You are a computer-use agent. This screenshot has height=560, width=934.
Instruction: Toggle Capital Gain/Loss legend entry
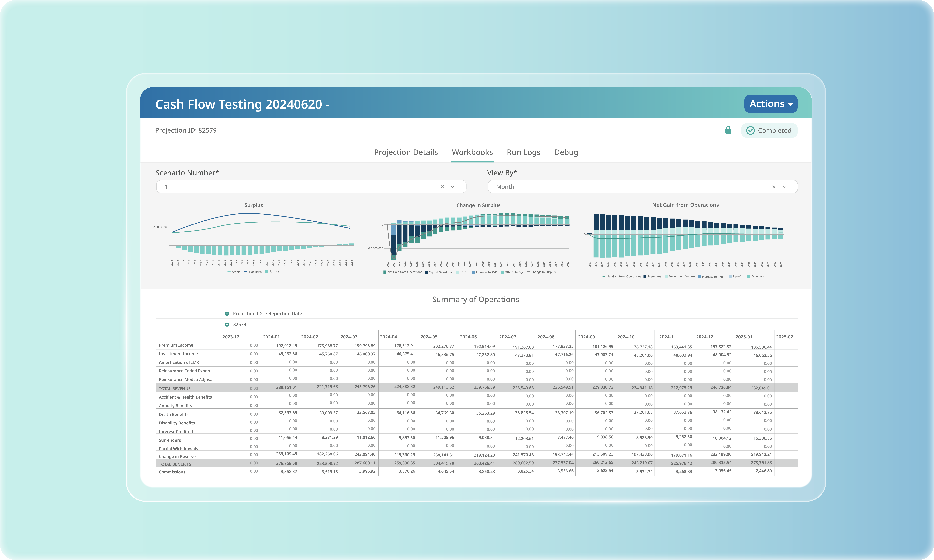438,272
